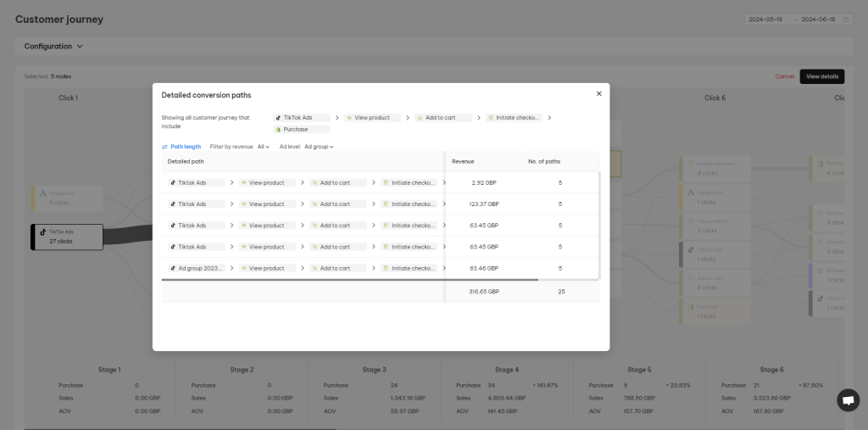The image size is (868, 430).
Task: Click TikTok icon on the 27 clicks node
Action: (43, 232)
